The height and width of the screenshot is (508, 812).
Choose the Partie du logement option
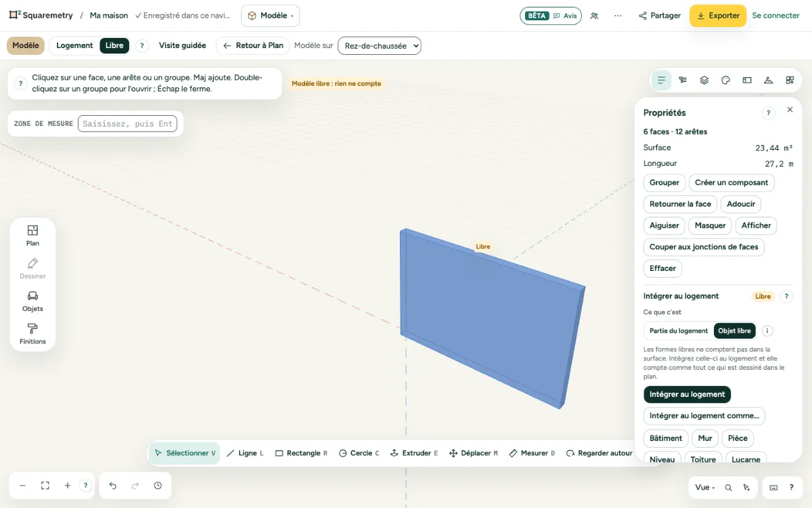coord(679,331)
